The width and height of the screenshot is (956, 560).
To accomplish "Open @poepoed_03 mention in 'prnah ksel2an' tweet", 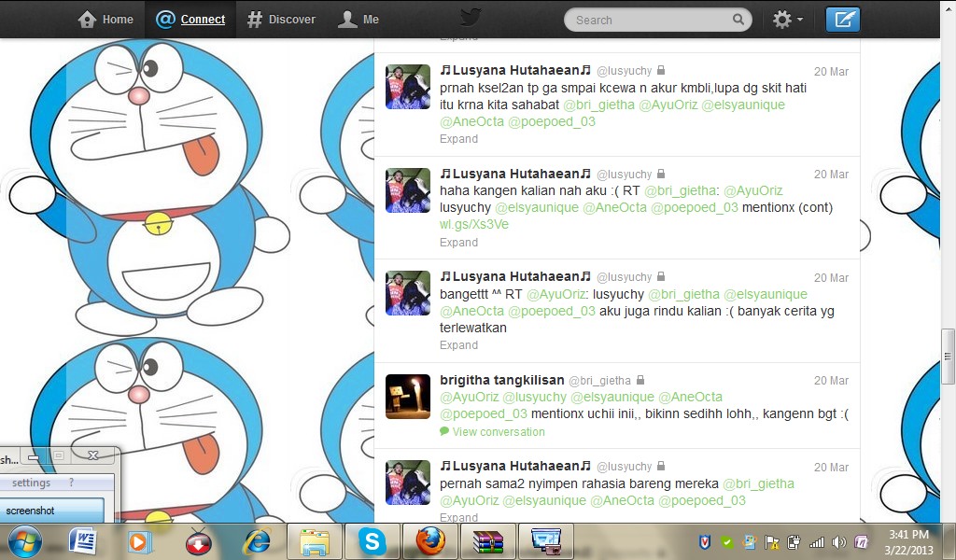I will click(x=552, y=122).
